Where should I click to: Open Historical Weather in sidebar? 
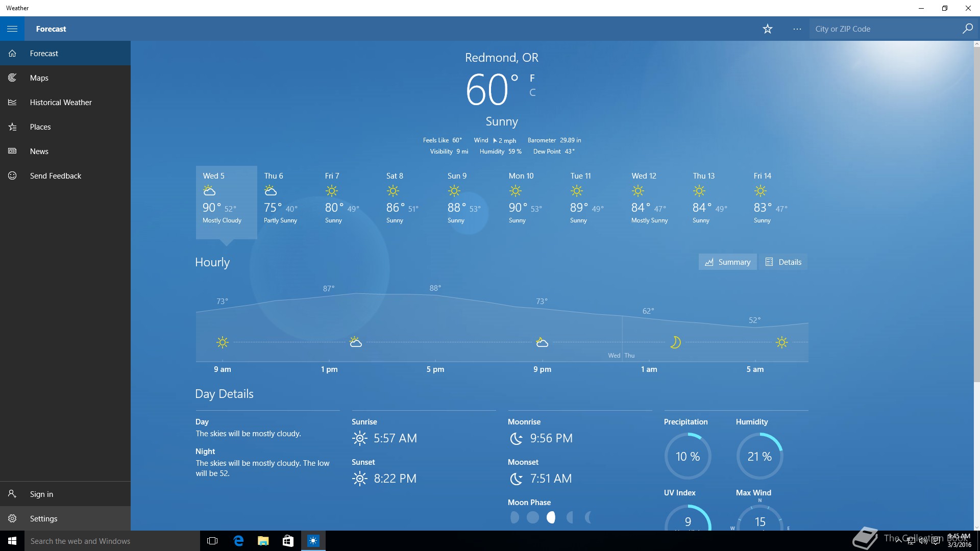60,103
